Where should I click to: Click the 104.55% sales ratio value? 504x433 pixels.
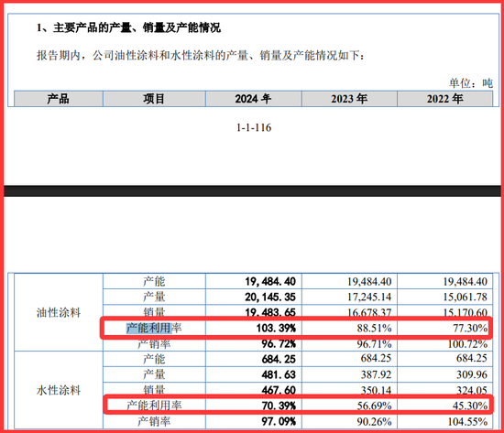coord(467,421)
